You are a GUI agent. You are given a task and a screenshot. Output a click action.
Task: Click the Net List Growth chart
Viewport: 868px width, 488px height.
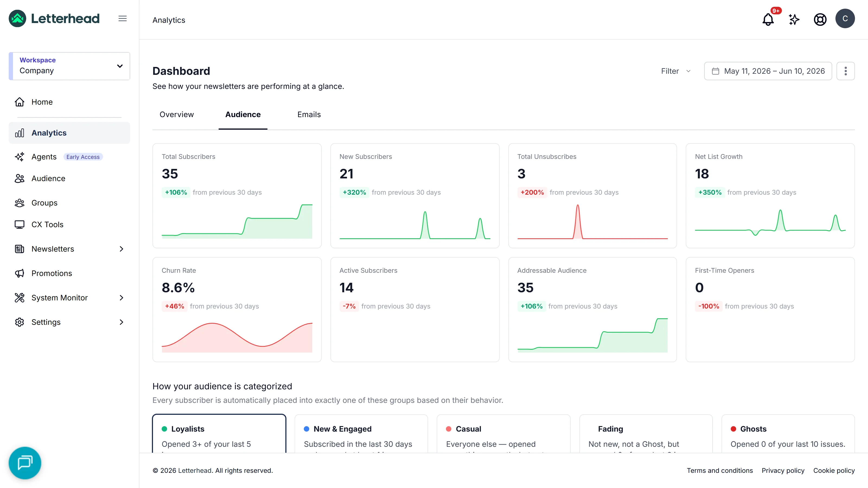770,222
